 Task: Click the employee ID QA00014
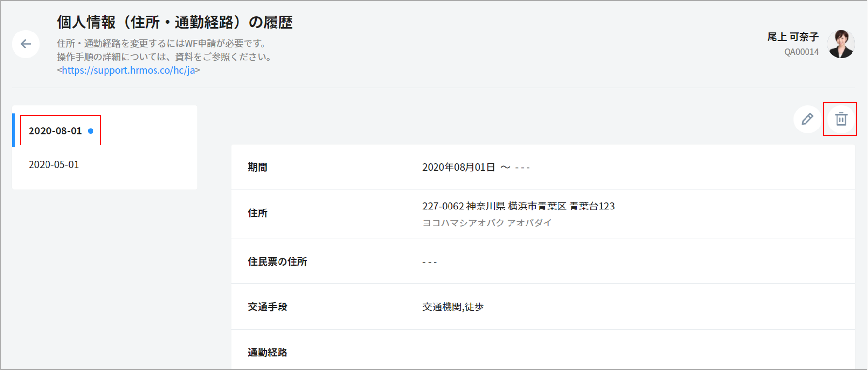click(x=801, y=52)
